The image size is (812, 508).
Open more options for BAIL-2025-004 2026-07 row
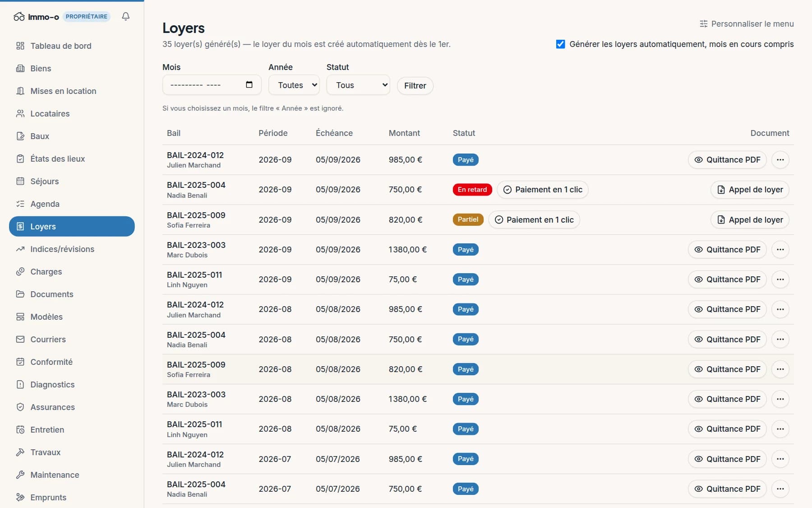[x=780, y=489]
